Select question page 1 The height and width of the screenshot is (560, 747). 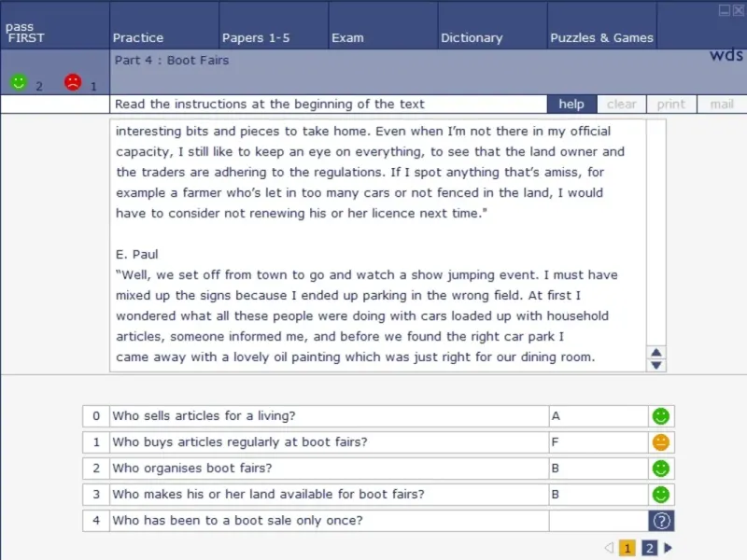(x=627, y=548)
